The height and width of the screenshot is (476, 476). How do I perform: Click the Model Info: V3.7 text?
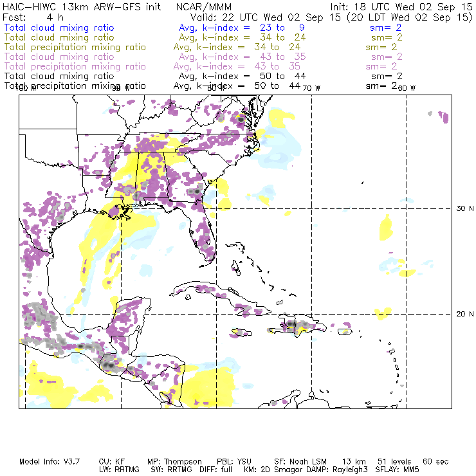50,462
